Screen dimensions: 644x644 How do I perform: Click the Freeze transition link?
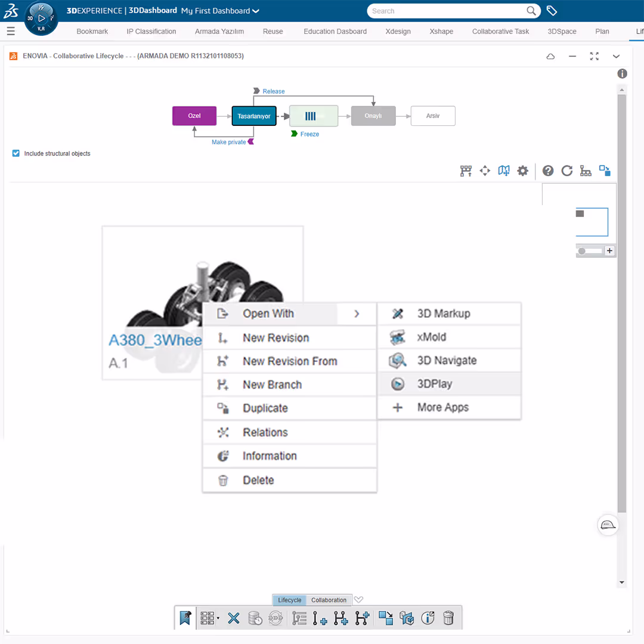click(309, 134)
